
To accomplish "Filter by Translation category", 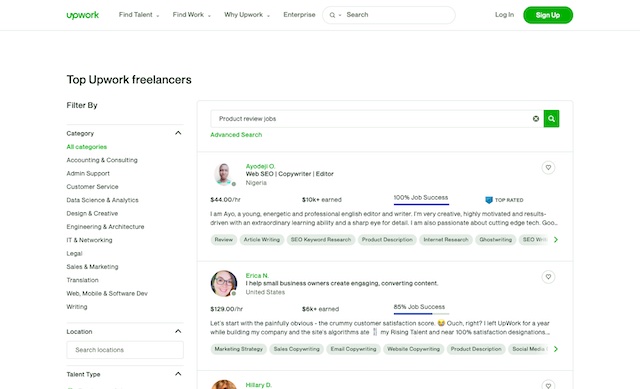I will click(82, 280).
